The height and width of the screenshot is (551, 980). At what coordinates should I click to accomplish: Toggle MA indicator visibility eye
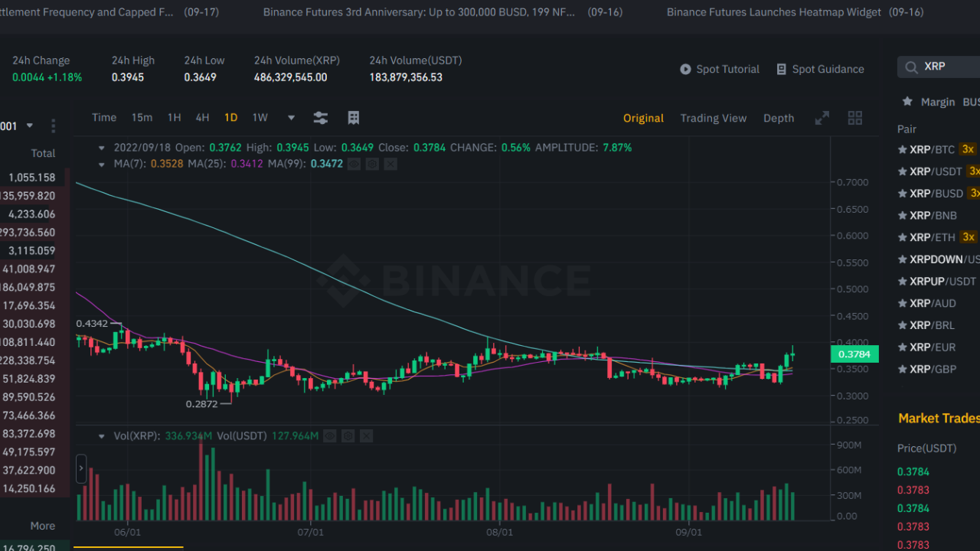click(x=354, y=164)
